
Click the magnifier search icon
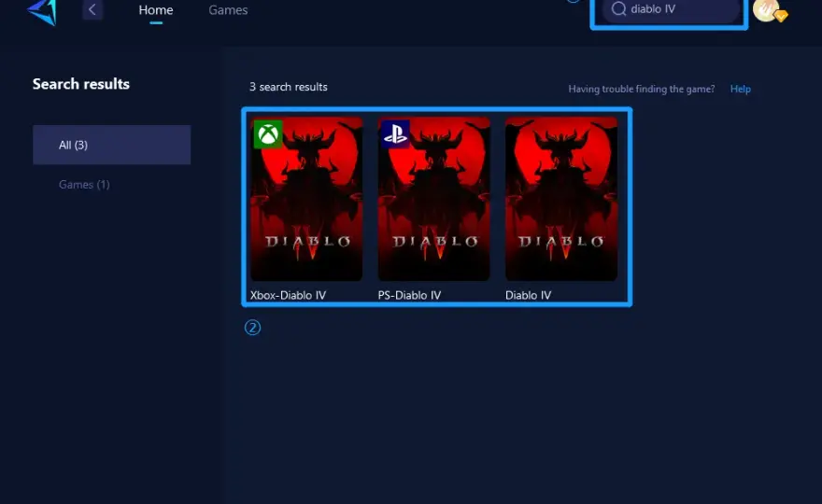tap(619, 9)
